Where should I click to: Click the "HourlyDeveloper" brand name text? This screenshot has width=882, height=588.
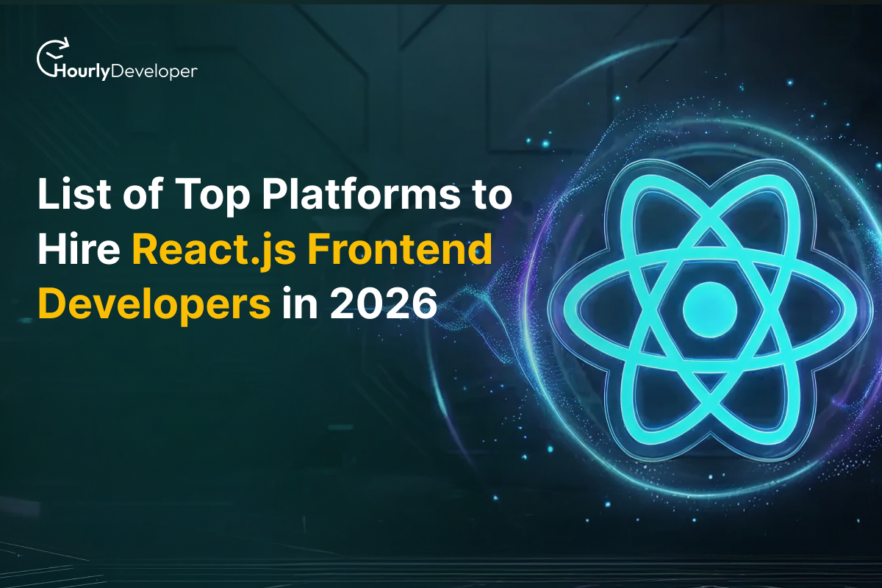tap(126, 71)
